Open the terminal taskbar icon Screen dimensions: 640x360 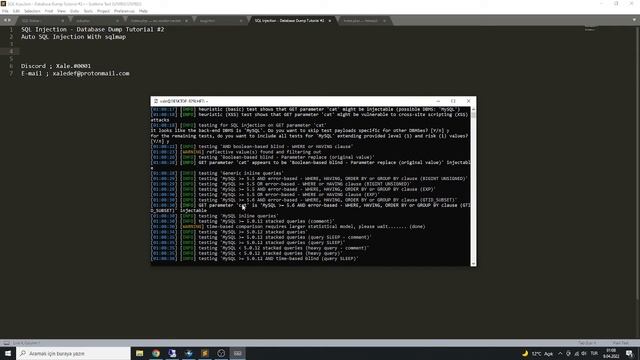[238, 353]
